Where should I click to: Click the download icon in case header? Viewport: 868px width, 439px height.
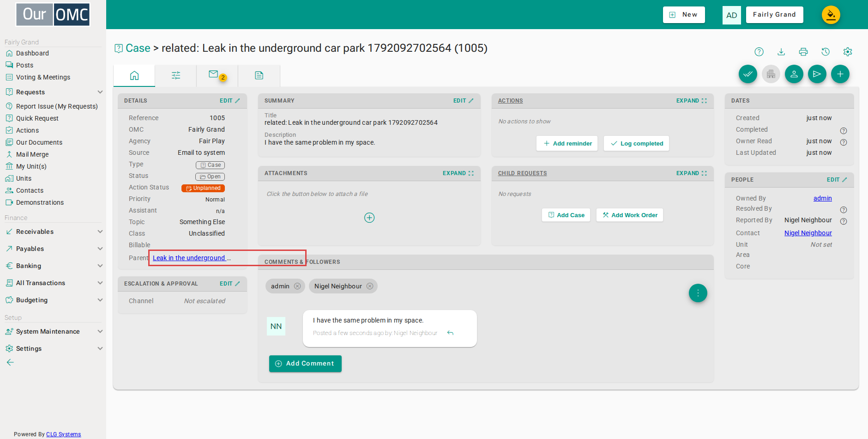[781, 52]
